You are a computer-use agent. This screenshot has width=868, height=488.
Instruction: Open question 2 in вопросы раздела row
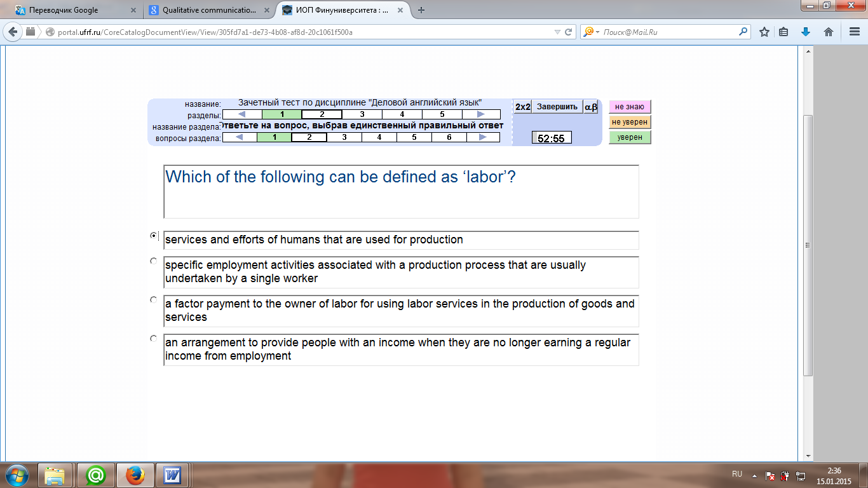(309, 137)
